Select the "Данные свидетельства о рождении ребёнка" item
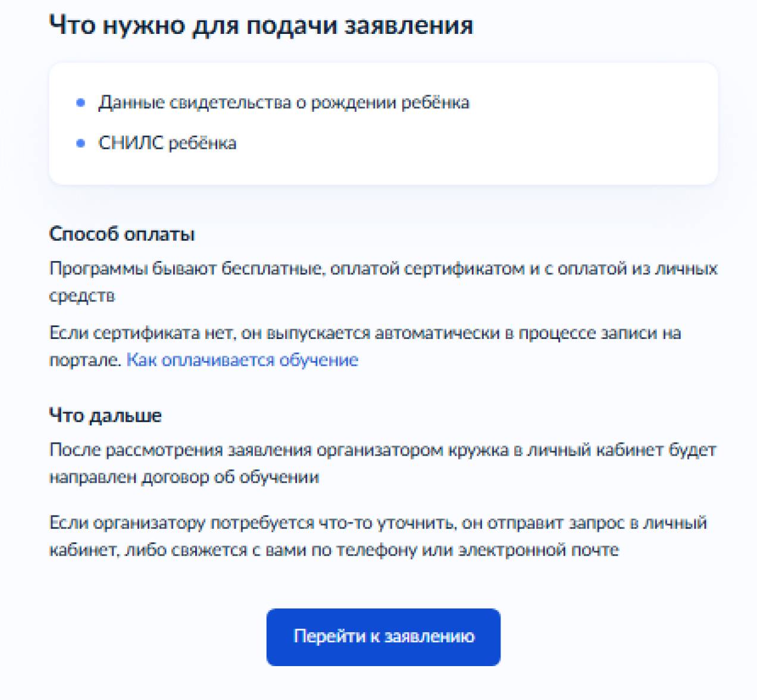This screenshot has width=757, height=700. (x=283, y=103)
